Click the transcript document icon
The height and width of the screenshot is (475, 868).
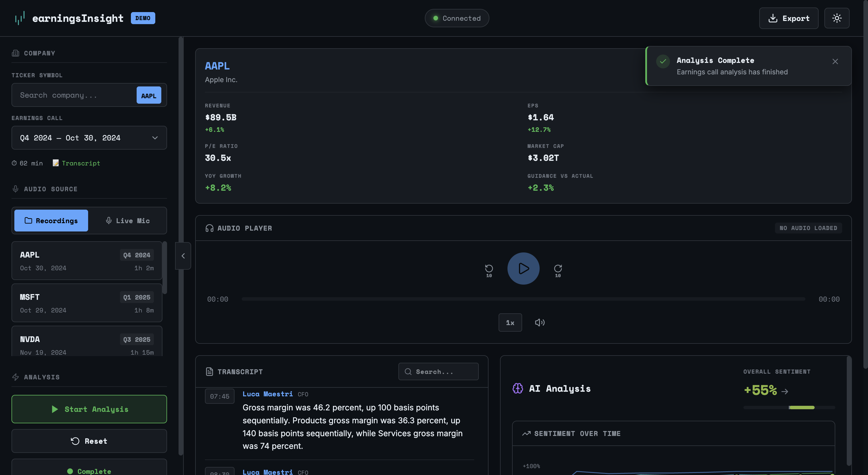pyautogui.click(x=210, y=372)
